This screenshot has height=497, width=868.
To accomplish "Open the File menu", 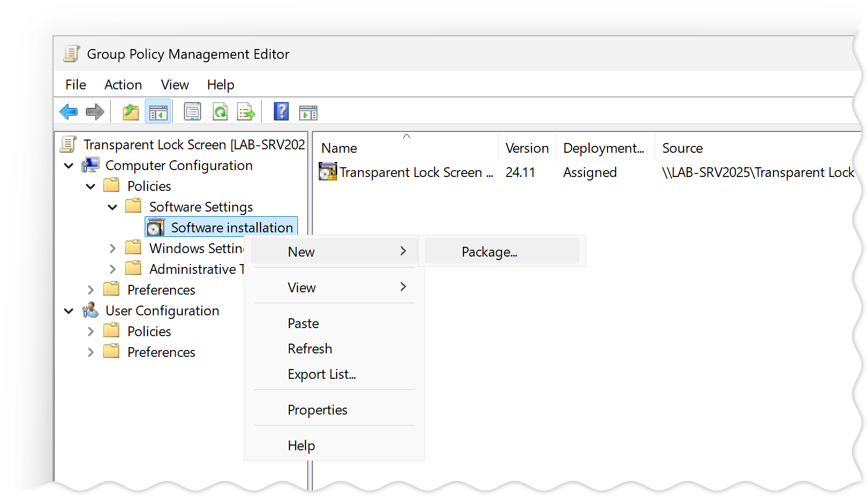I will click(76, 85).
